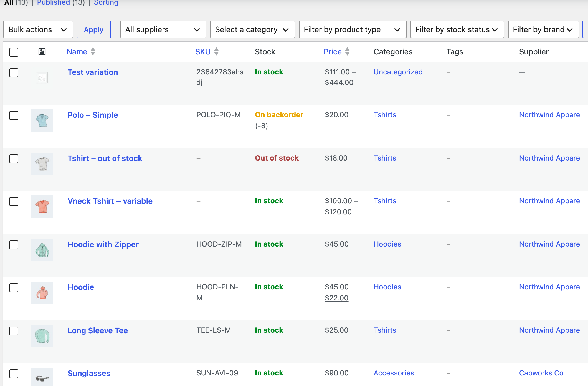Viewport: 588px width, 386px height.
Task: Show the All products view
Action: (9, 2)
